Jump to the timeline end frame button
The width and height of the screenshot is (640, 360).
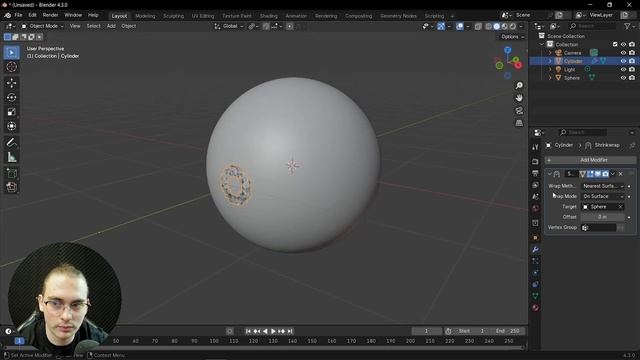click(x=290, y=331)
